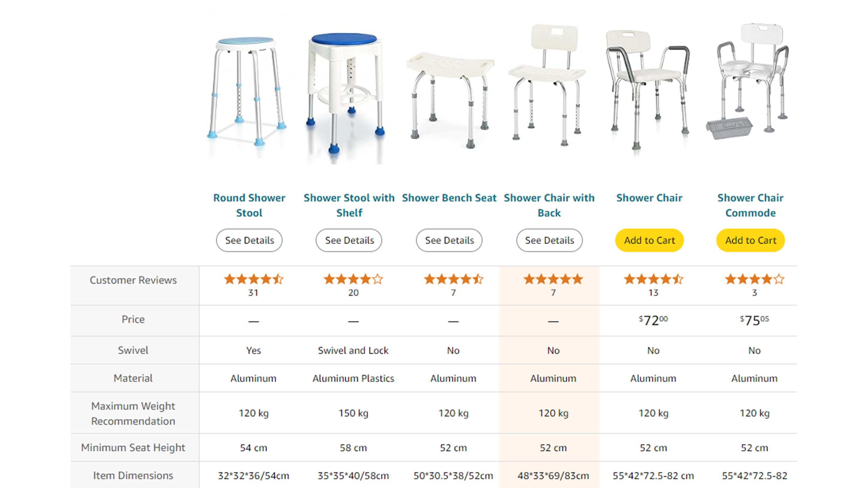868x488 pixels.
Task: Click the Shower Stool with Shelf link
Action: [349, 205]
